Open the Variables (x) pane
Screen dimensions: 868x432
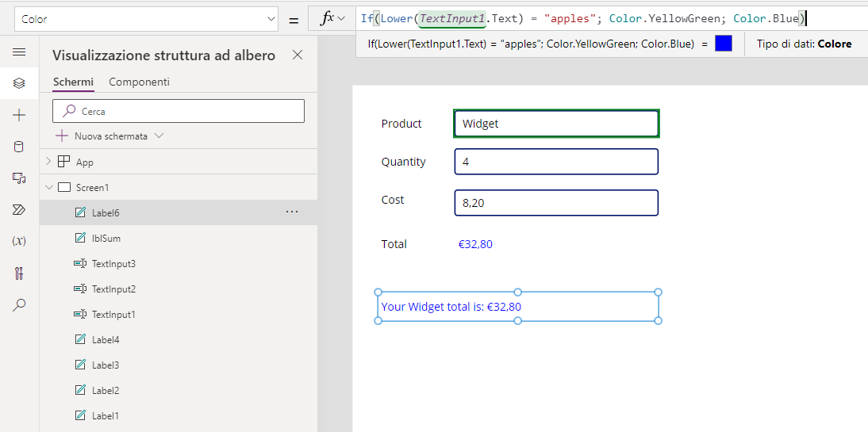(x=19, y=241)
